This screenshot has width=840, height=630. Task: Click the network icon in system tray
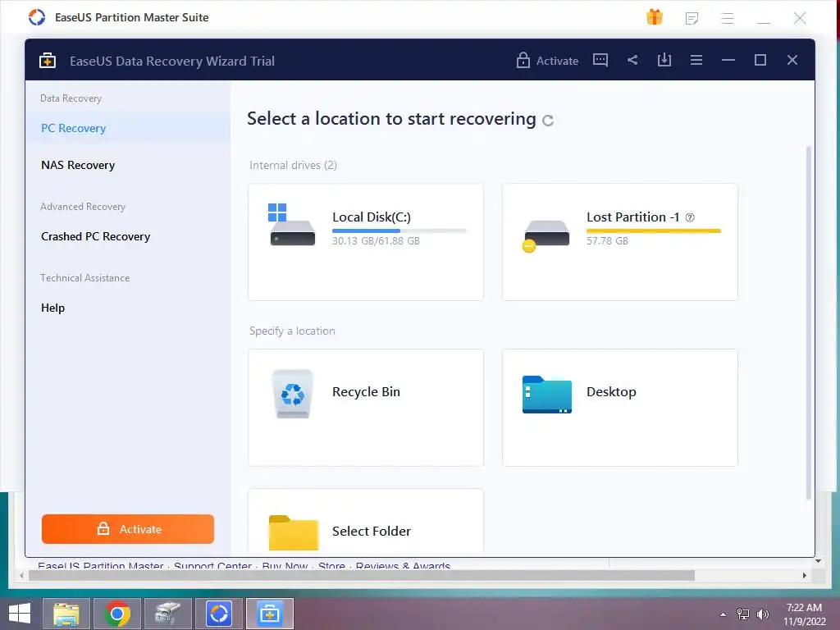point(743,614)
